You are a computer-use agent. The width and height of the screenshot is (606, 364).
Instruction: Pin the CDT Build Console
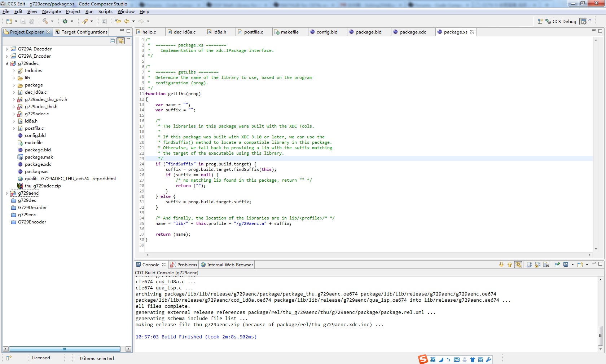click(x=557, y=265)
